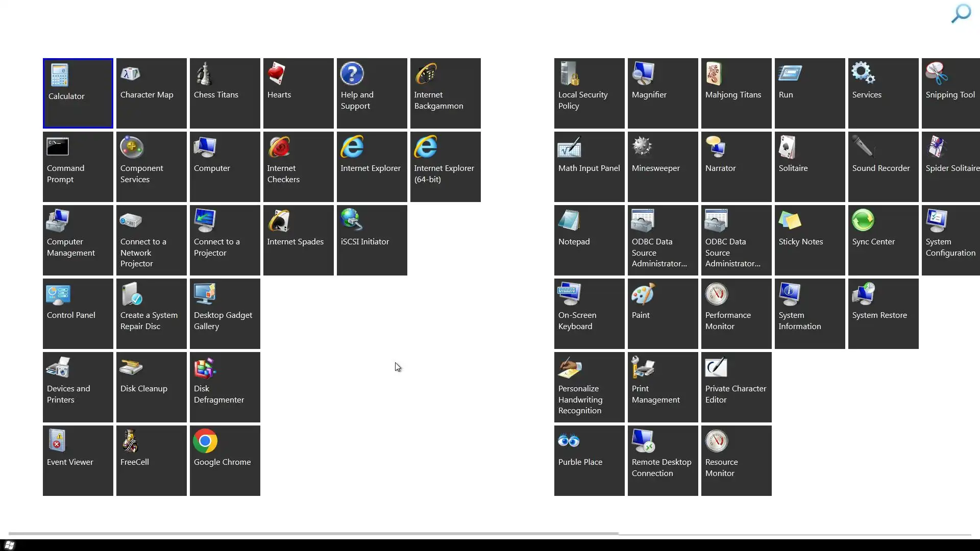Open Purble Place tile

pos(589,460)
